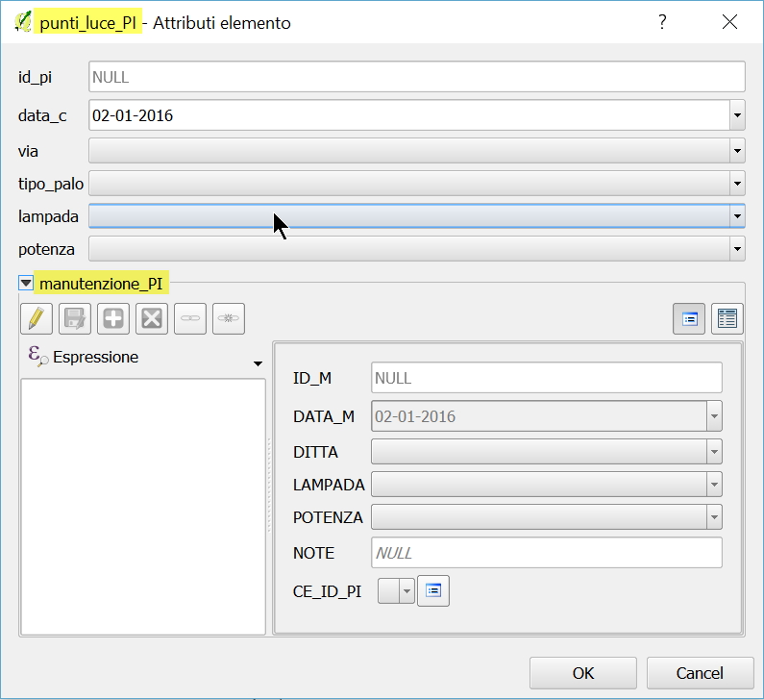Click the id_pi text field
764x700 pixels.
click(x=416, y=77)
